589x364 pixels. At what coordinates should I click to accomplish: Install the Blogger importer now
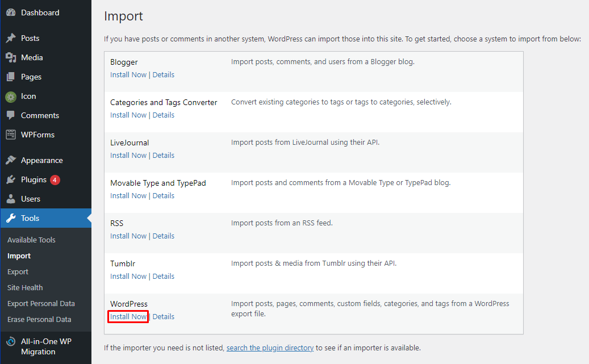(x=128, y=75)
